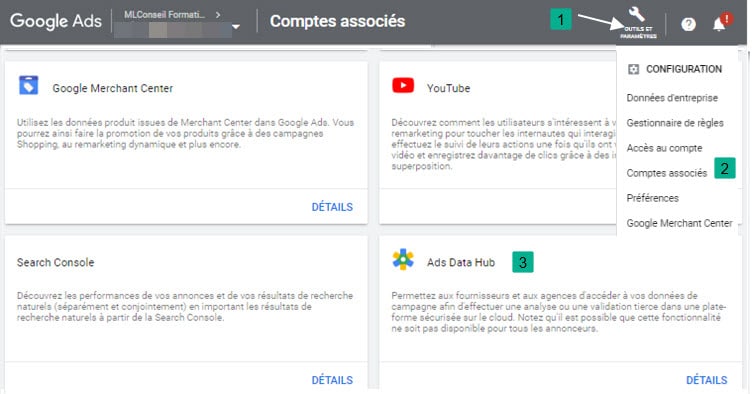The width and height of the screenshot is (753, 394).
Task: Click the chevron next to MLConseil Formati...
Action: coord(218,15)
